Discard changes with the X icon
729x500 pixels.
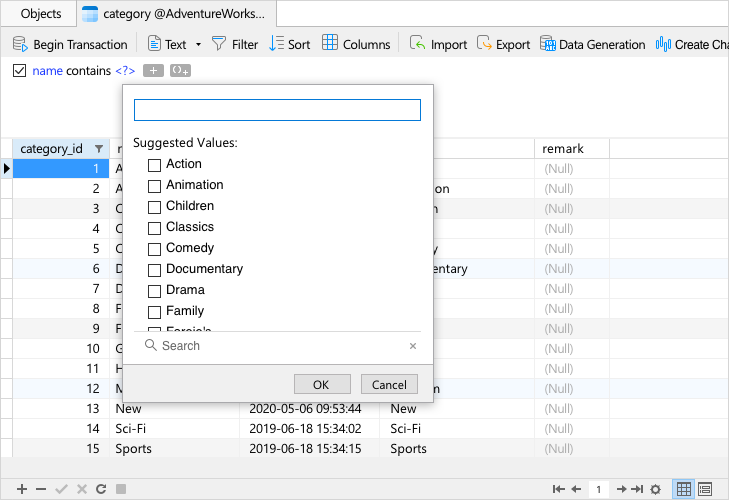coord(82,489)
